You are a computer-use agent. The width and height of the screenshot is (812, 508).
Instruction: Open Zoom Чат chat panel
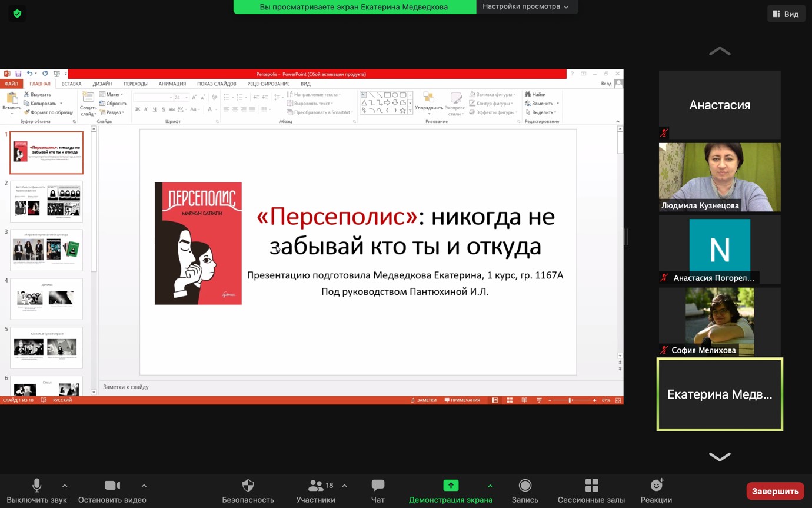[378, 491]
